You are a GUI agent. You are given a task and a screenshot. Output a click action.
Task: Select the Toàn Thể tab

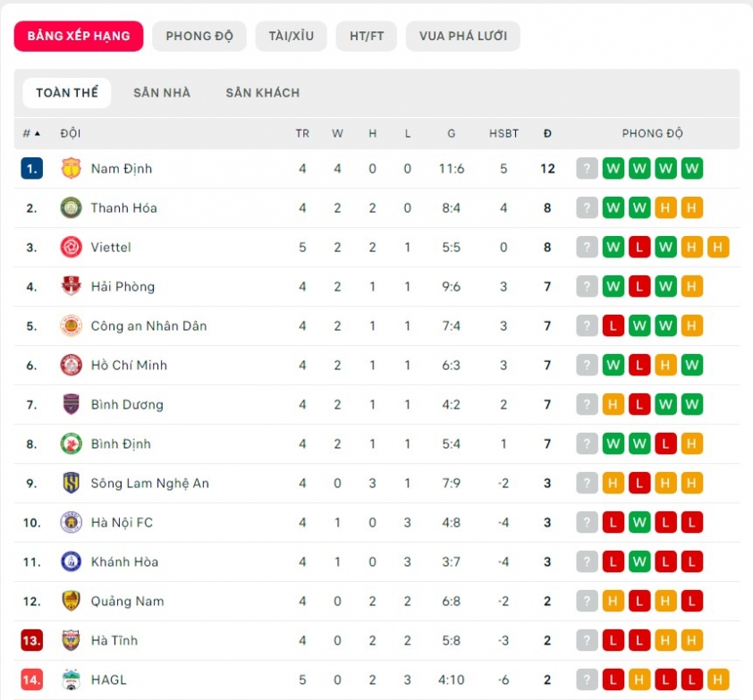pos(67,92)
